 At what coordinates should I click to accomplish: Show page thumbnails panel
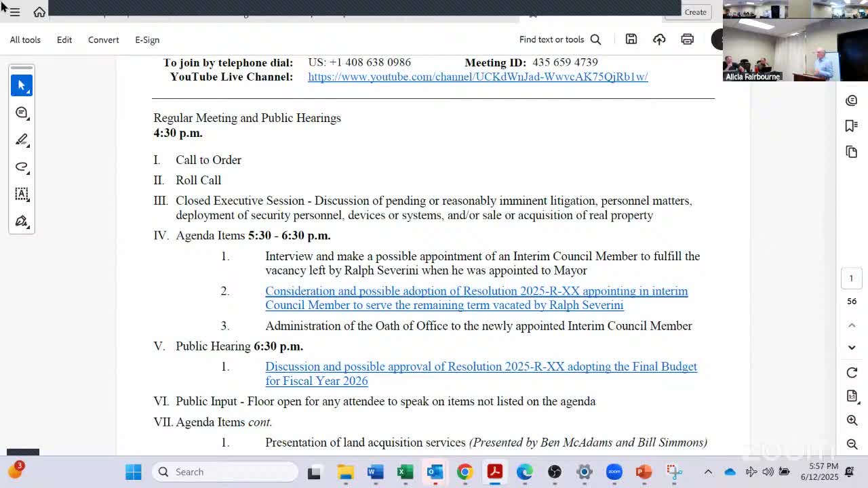pos(852,152)
